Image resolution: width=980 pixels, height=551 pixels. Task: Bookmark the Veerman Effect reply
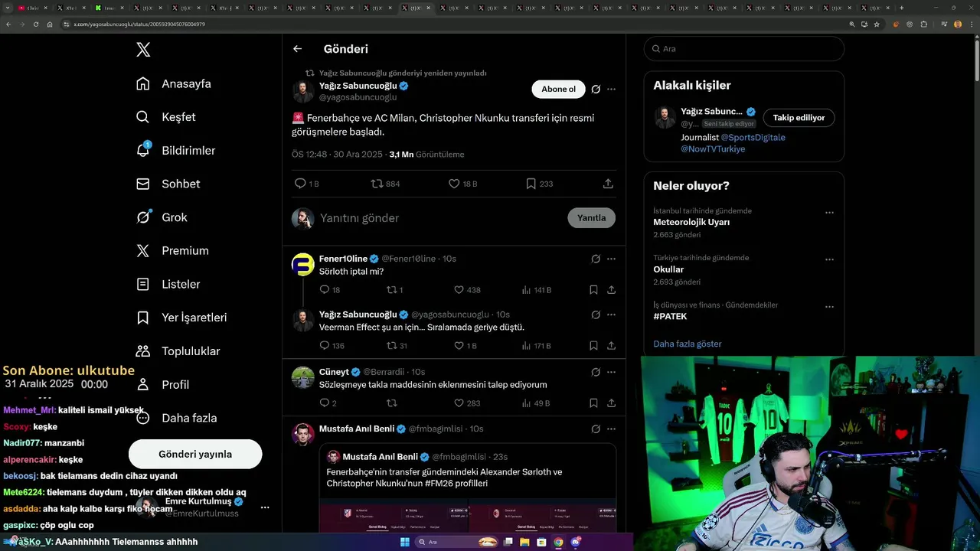click(593, 346)
